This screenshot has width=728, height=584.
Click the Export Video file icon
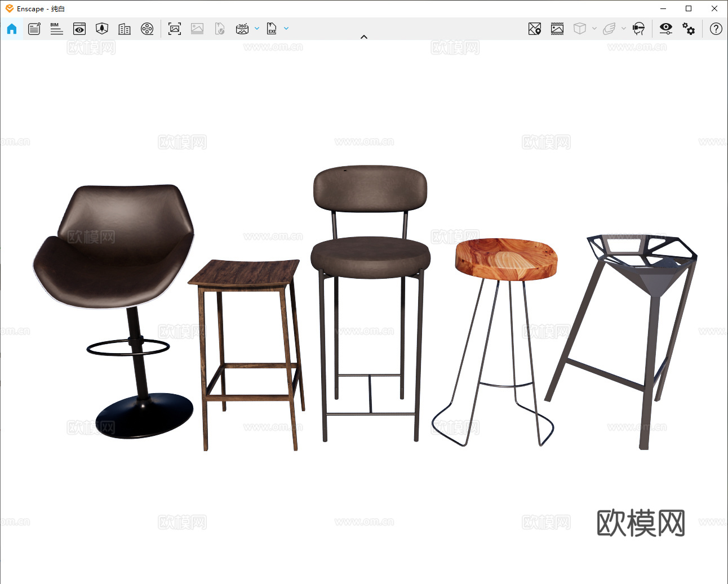(220, 29)
